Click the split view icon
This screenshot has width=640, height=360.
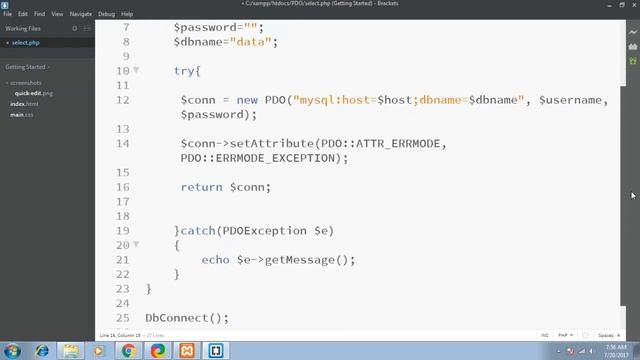87,29
